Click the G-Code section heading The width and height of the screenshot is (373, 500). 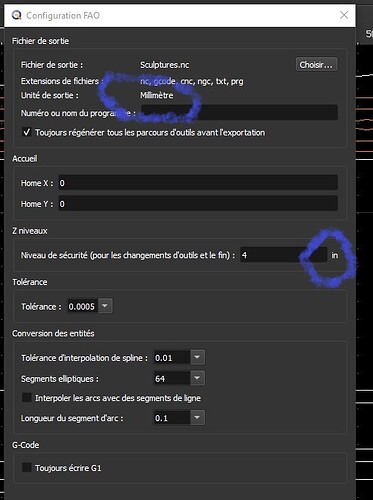click(25, 445)
